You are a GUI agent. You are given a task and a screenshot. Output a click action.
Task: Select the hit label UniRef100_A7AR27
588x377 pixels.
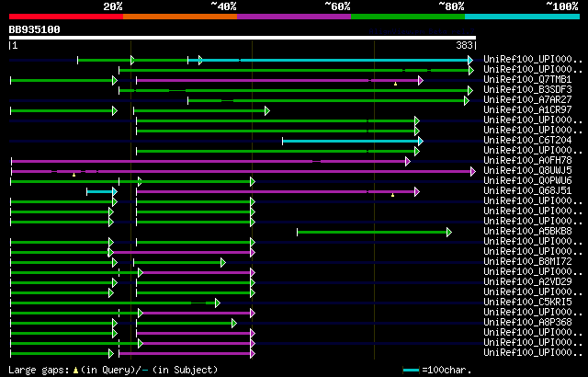click(x=527, y=100)
